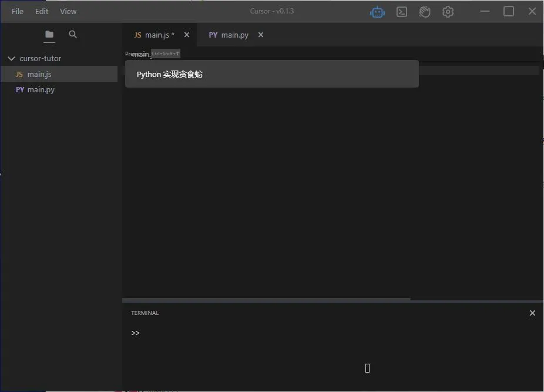
Task: Close the main.js tab
Action: coord(187,35)
